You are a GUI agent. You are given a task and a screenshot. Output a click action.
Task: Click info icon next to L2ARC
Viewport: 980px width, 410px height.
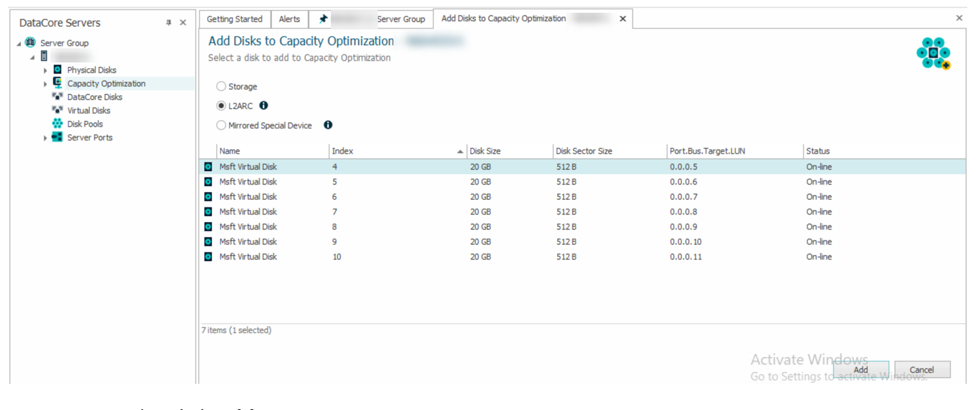tap(264, 105)
